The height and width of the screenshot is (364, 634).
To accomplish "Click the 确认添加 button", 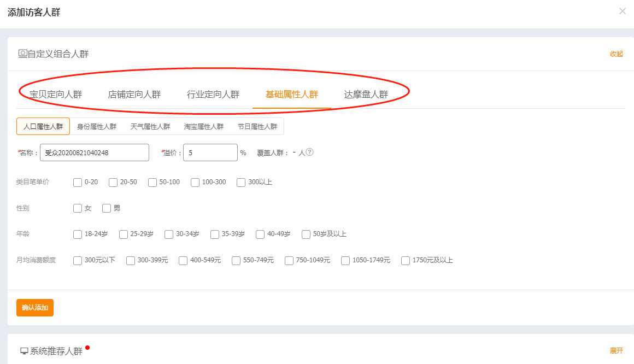I will tap(35, 308).
